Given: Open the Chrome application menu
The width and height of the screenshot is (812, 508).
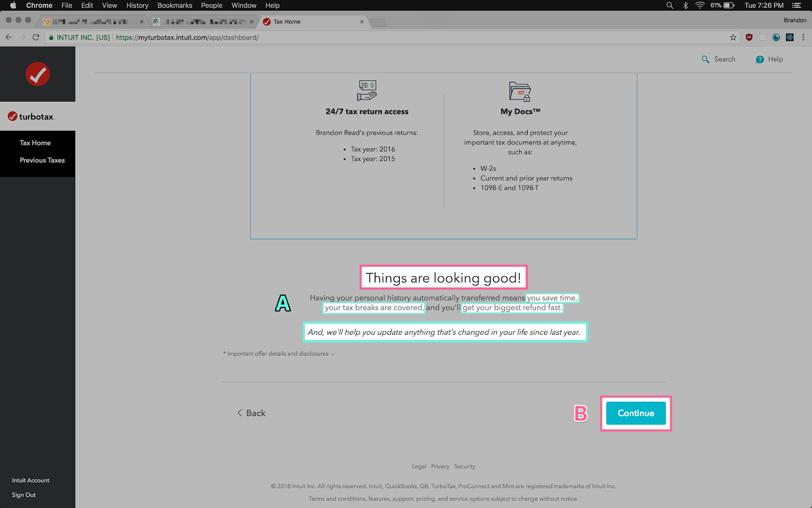Looking at the screenshot, I should 39,5.
